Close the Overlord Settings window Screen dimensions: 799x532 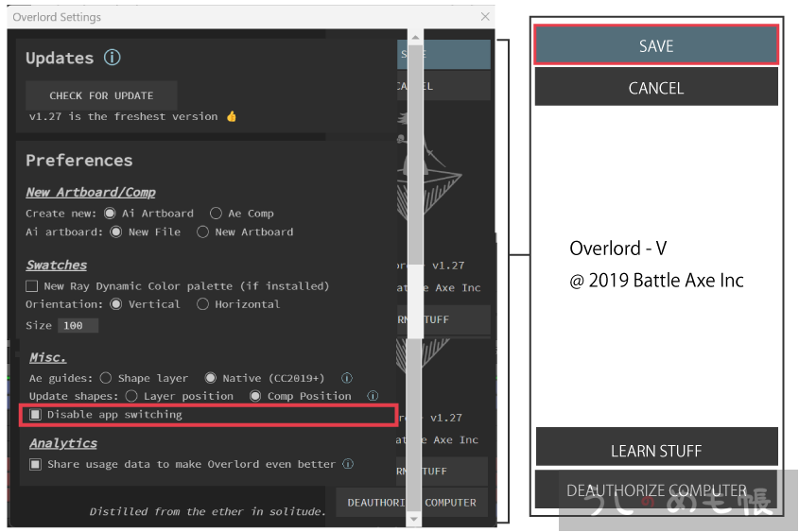click(x=485, y=17)
